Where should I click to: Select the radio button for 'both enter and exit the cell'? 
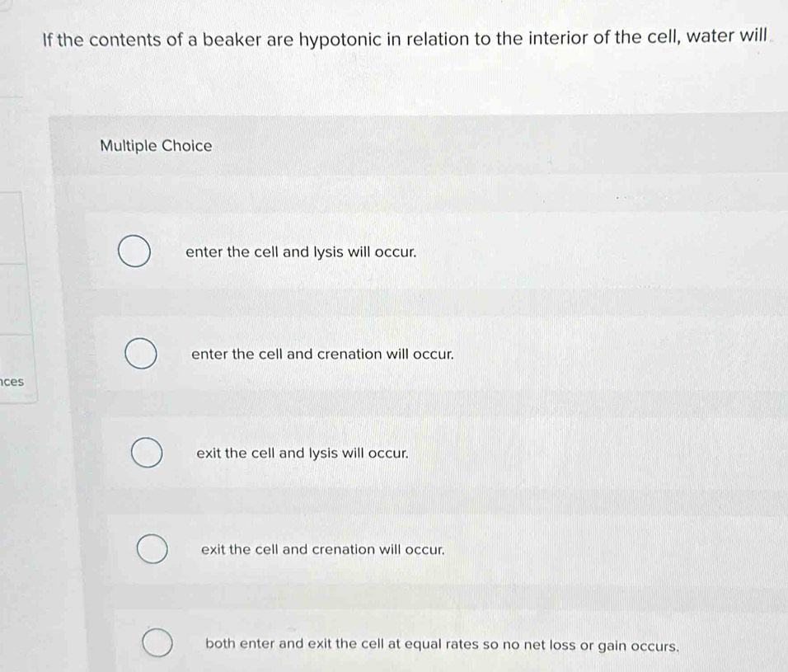click(158, 641)
